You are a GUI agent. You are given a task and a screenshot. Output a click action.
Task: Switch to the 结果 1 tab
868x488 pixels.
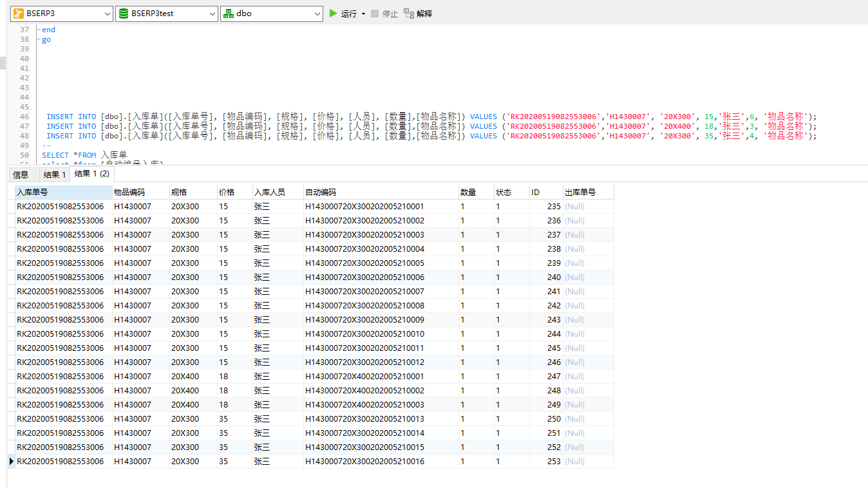(54, 174)
